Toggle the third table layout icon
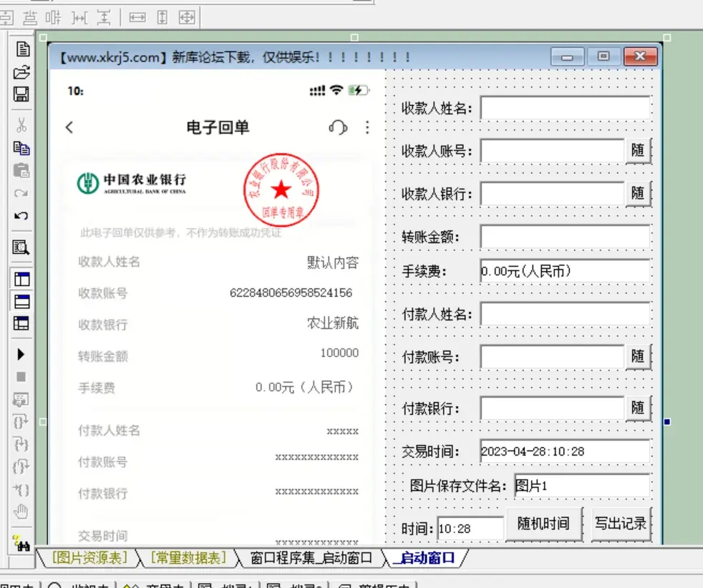 click(x=21, y=323)
